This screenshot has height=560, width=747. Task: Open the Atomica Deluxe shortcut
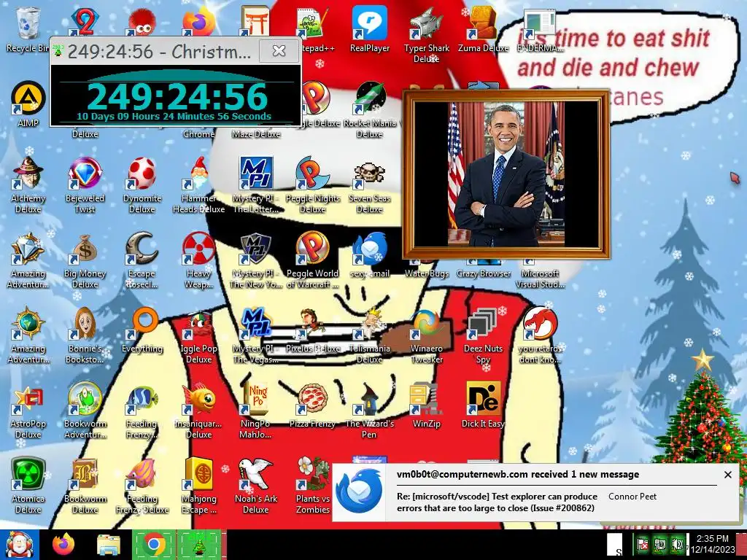[28, 486]
